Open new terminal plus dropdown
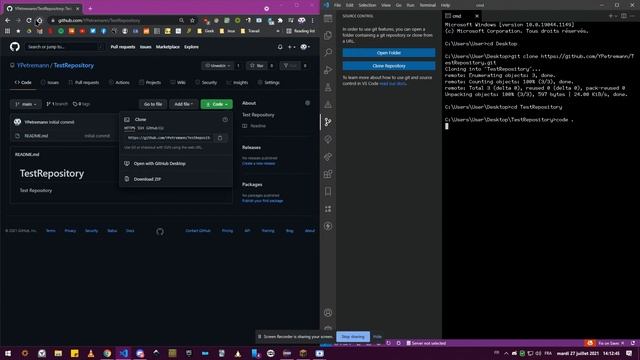 point(613,16)
